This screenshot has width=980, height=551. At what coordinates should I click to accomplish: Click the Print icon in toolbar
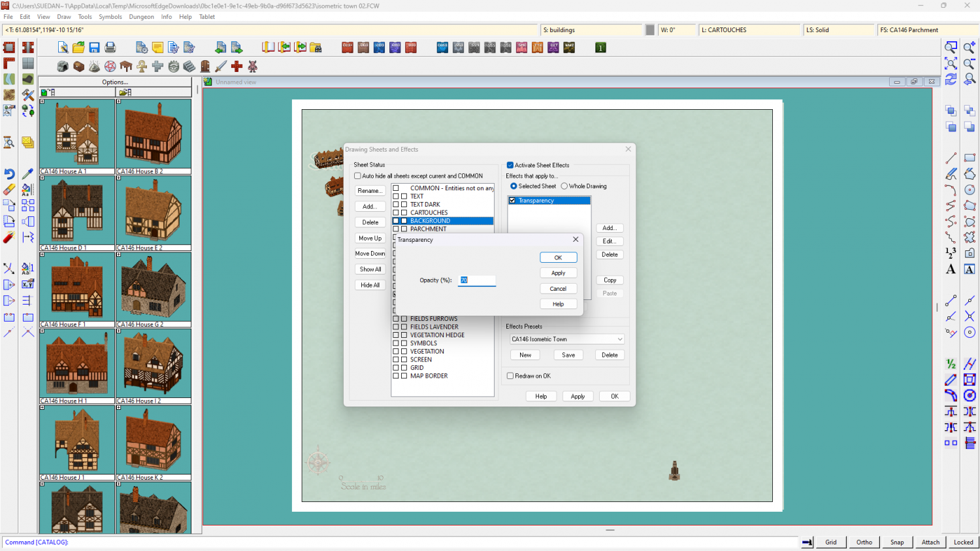click(110, 47)
